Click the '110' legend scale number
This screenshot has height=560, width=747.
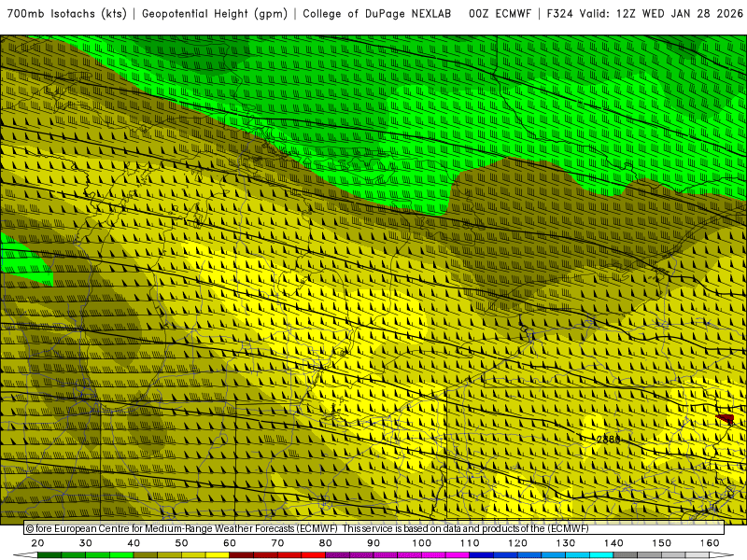(470, 543)
